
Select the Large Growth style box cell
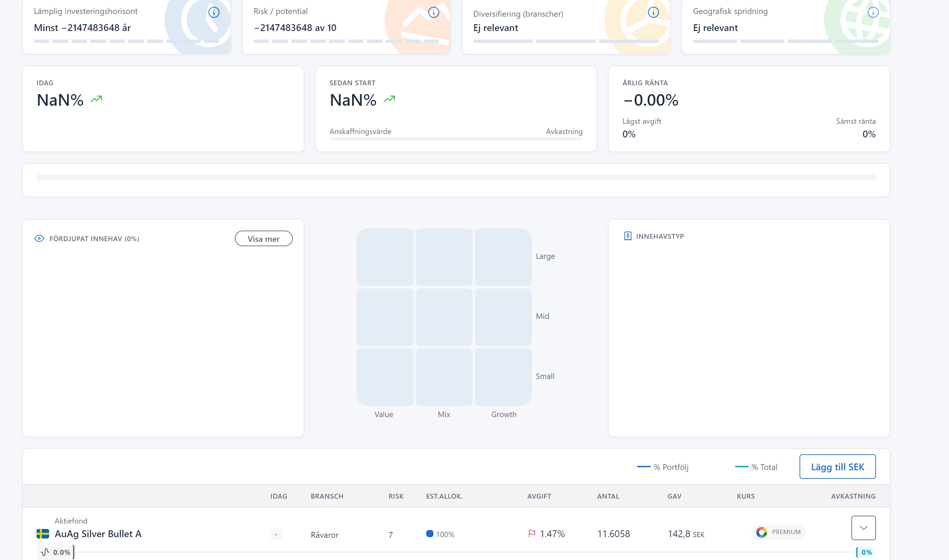coord(503,256)
